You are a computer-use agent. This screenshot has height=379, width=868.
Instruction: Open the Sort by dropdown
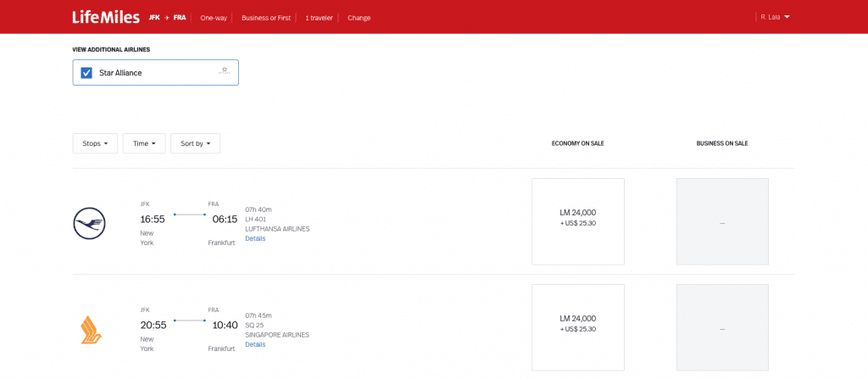pyautogui.click(x=196, y=143)
